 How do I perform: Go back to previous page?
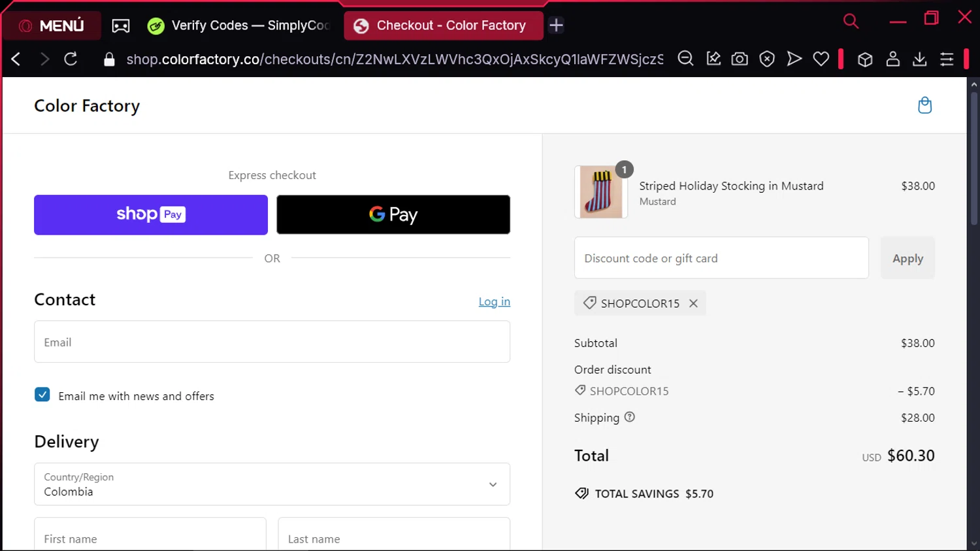coord(16,59)
